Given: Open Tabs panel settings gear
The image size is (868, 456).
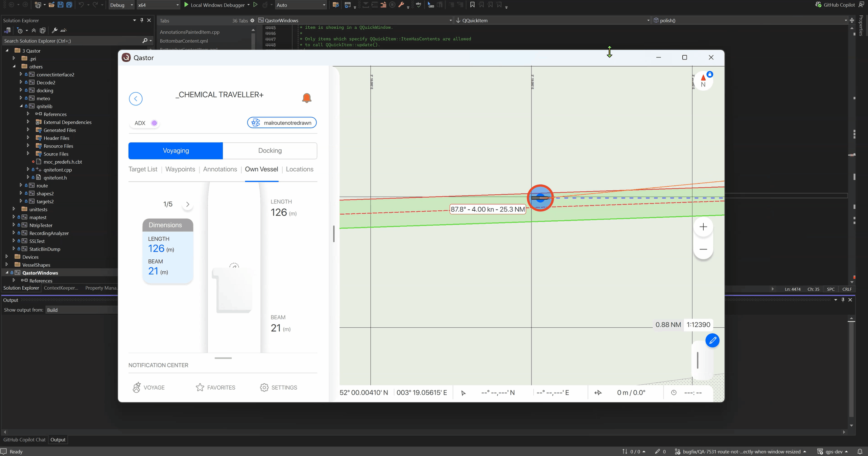Looking at the screenshot, I should click(252, 21).
